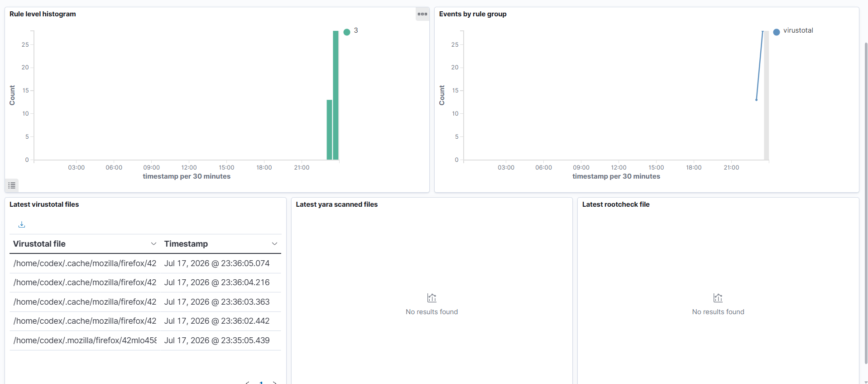The width and height of the screenshot is (868, 384).
Task: Click the Latest rootcheck file panel title
Action: (616, 204)
